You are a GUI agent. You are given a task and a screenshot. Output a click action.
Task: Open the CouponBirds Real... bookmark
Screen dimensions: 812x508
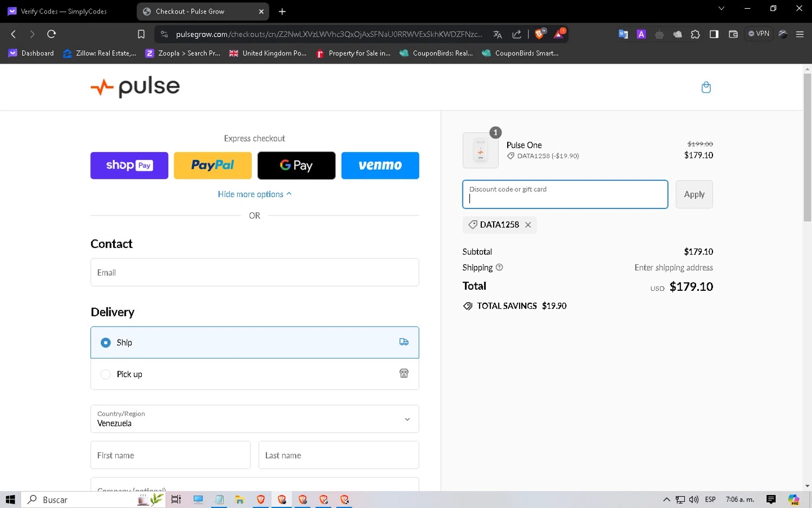[436, 53]
